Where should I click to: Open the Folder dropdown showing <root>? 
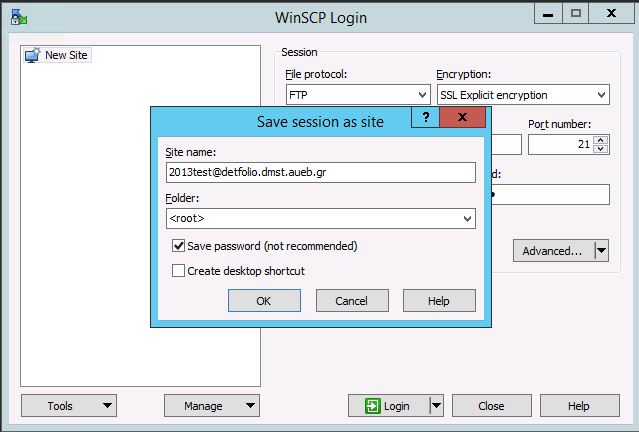pyautogui.click(x=468, y=218)
